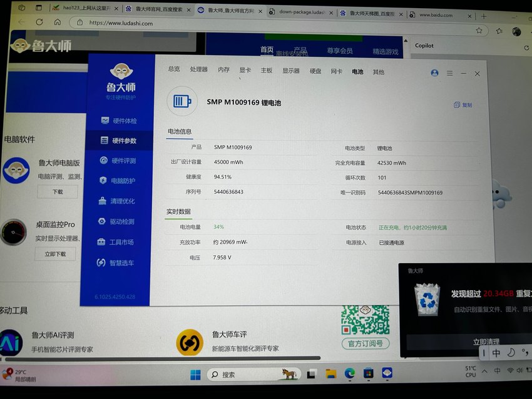
Task: Open 电脑防护 sidebar item
Action: [x=118, y=181]
